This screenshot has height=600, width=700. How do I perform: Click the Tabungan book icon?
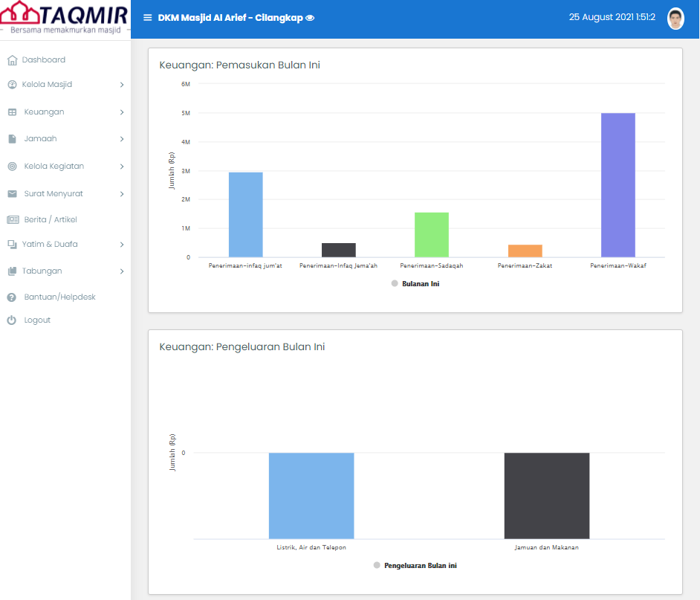point(12,271)
